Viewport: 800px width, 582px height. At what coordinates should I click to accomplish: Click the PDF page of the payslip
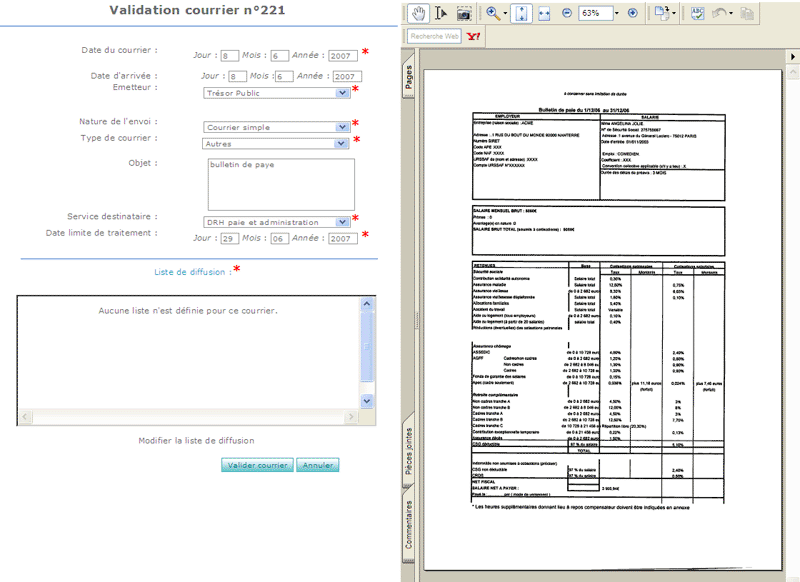tap(603, 319)
